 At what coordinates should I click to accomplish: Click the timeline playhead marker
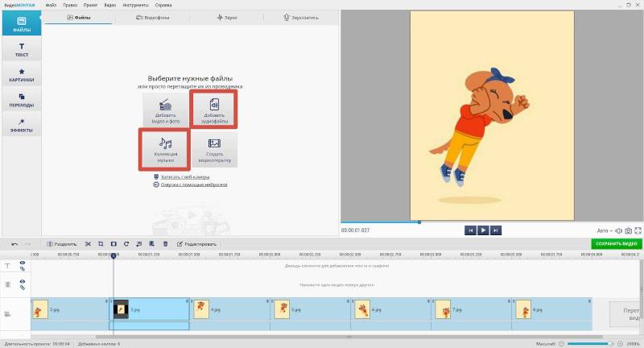point(114,255)
